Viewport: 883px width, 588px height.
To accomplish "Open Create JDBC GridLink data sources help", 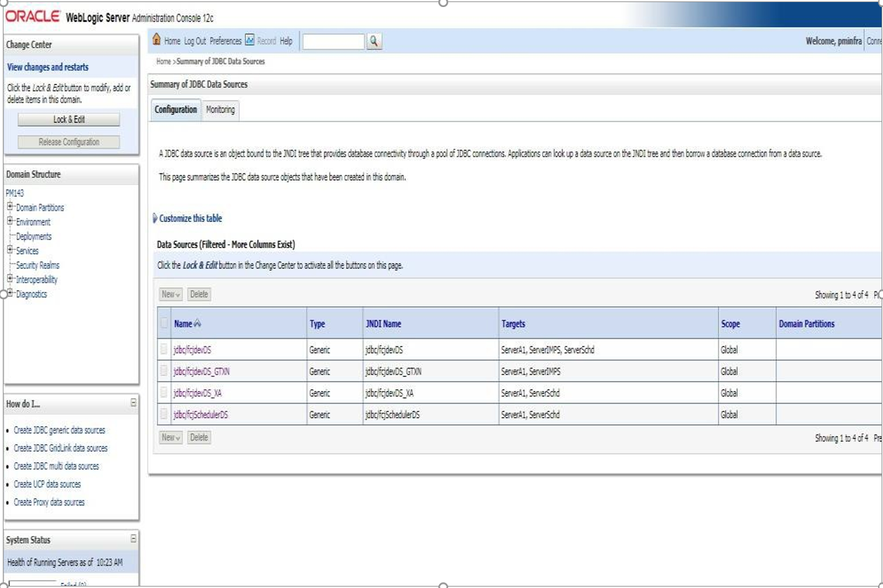I will coord(61,447).
